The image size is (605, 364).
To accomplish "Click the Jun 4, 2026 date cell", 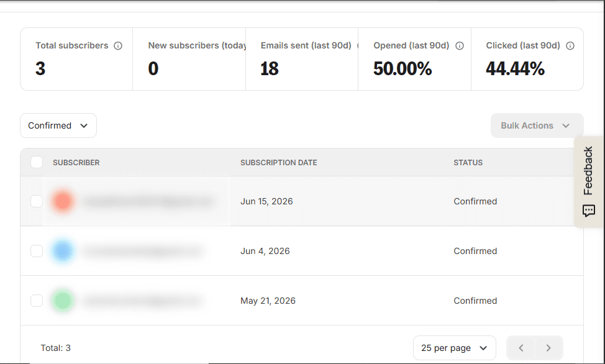I will [x=265, y=251].
